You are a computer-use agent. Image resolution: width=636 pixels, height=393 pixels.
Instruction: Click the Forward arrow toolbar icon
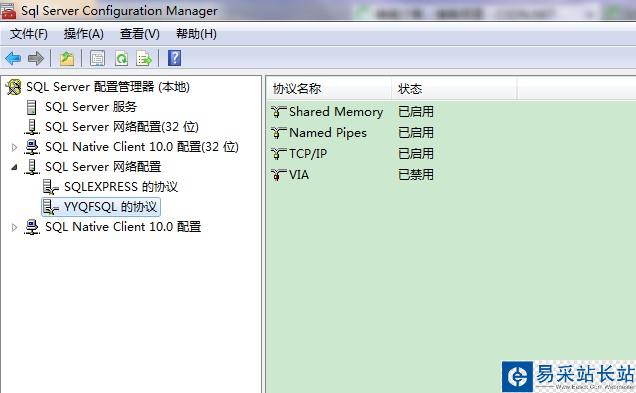(36, 58)
